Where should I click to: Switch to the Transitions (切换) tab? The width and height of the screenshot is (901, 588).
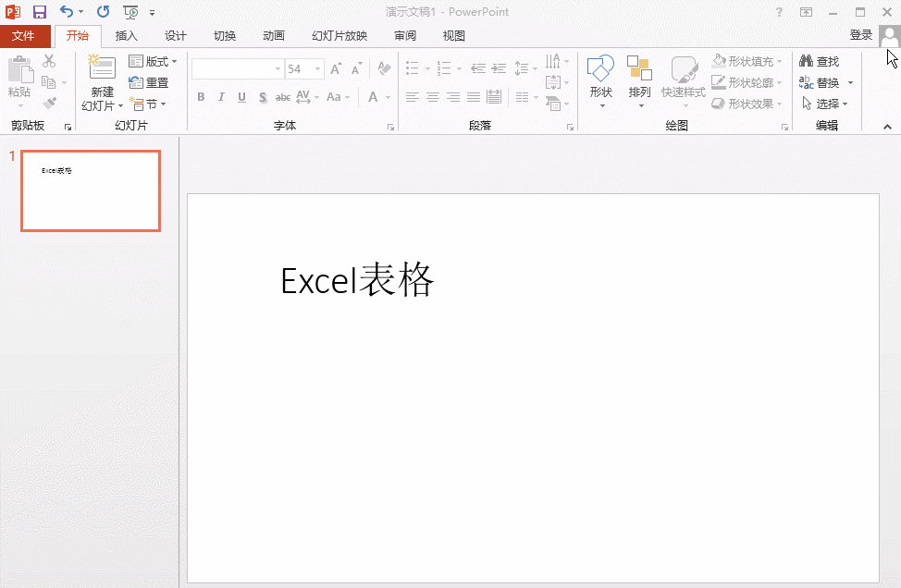coord(225,36)
